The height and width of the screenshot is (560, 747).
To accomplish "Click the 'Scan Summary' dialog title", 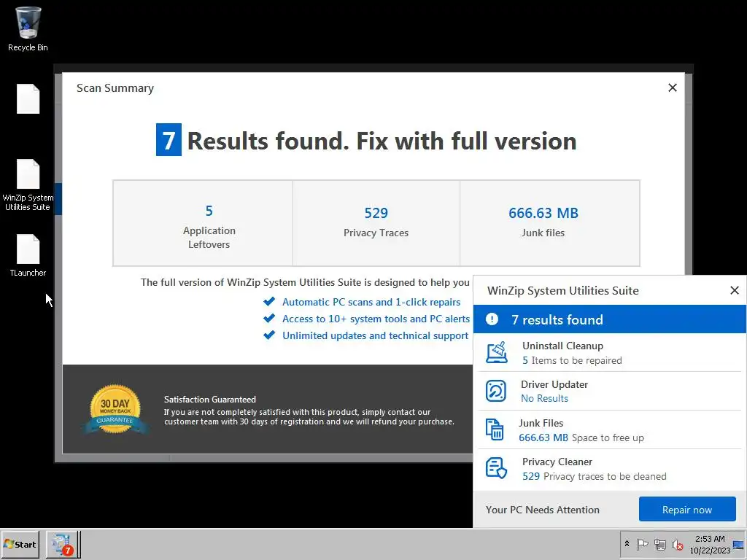I will coord(115,88).
